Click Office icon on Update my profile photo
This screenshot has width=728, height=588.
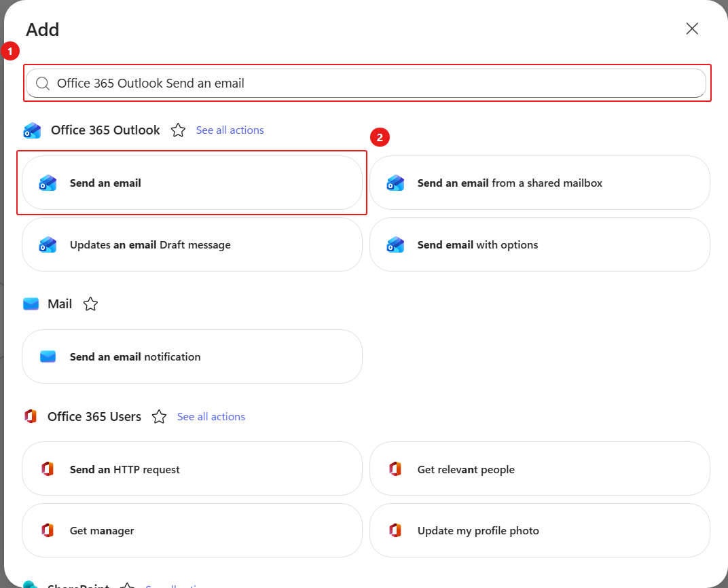[395, 530]
